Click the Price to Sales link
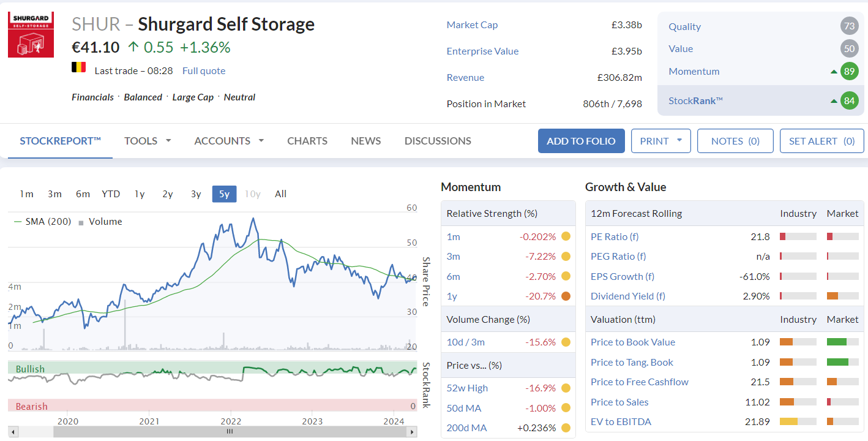The height and width of the screenshot is (441, 868). [619, 402]
